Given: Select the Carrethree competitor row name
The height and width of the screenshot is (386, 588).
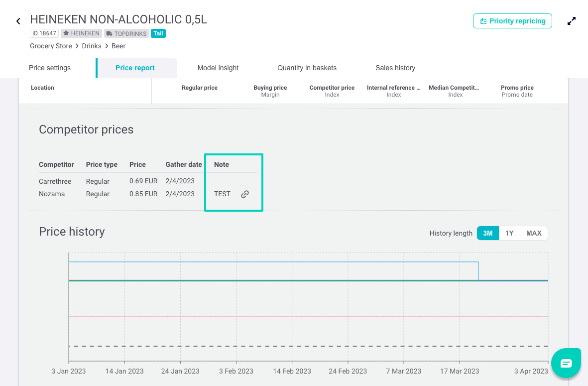Looking at the screenshot, I should 55,181.
